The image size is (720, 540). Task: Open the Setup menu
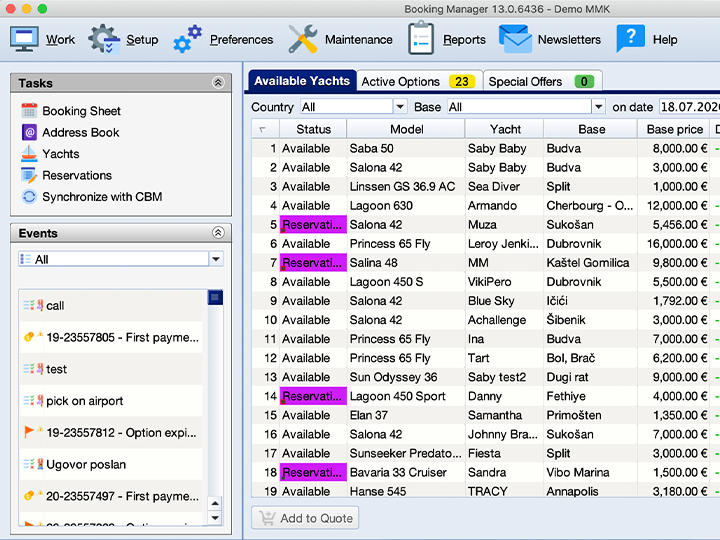point(142,39)
